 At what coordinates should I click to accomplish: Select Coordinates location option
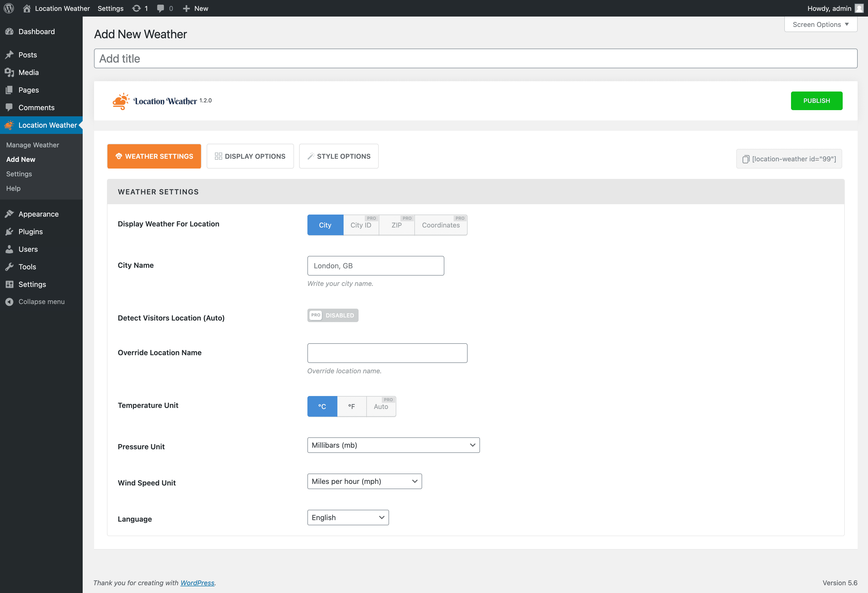(x=441, y=225)
